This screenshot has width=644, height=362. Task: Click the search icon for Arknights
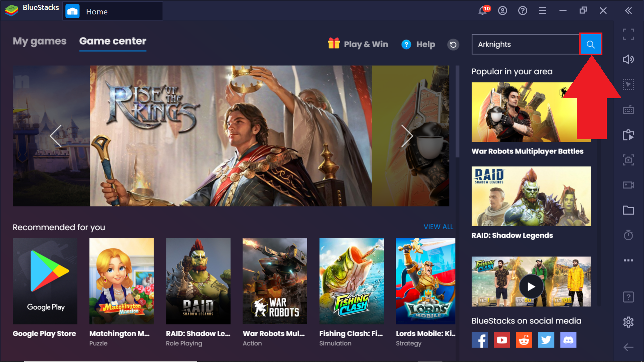click(x=591, y=44)
